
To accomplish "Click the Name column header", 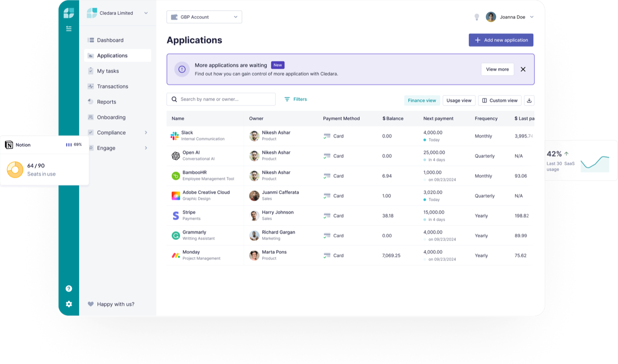I will click(178, 119).
